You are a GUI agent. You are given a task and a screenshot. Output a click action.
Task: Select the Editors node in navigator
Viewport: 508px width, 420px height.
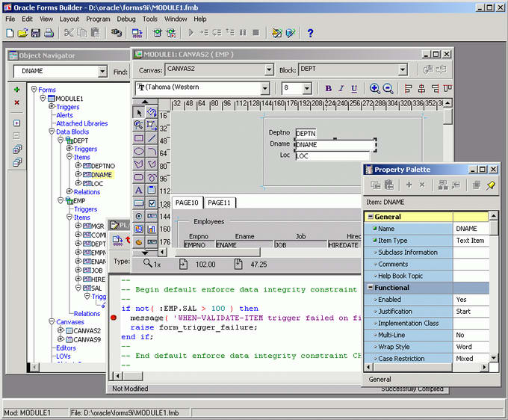(x=66, y=348)
